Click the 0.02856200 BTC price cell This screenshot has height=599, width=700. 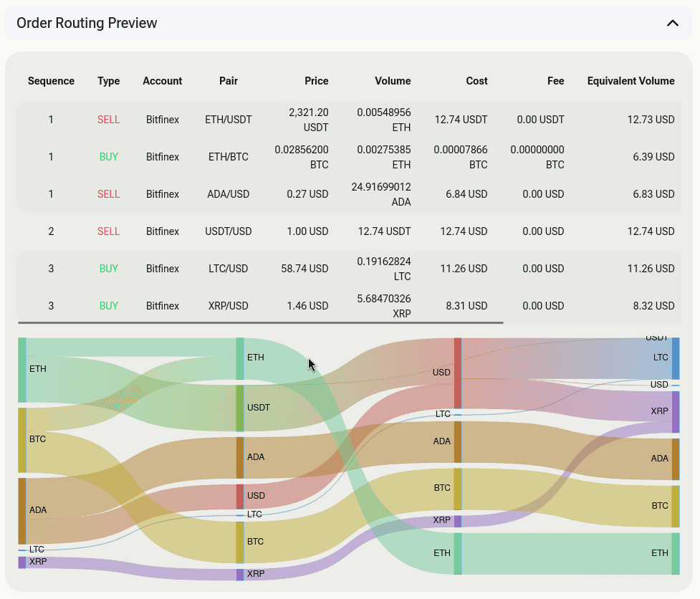pos(302,157)
